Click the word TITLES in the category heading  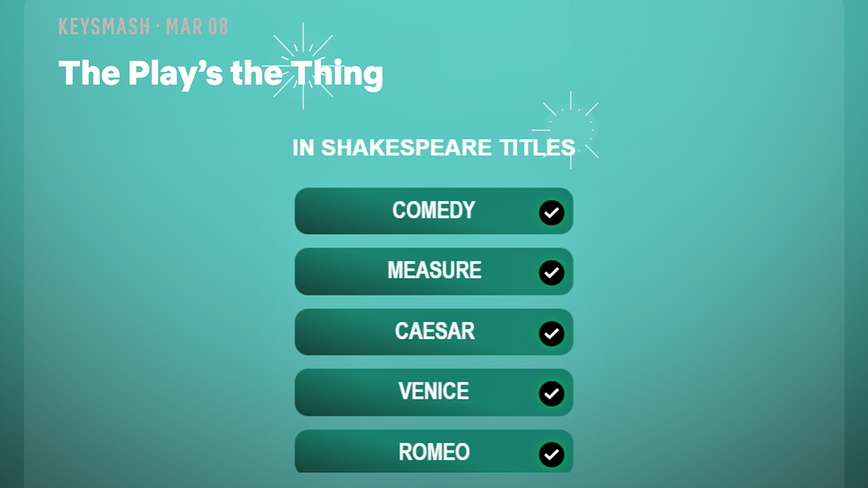pos(537,148)
